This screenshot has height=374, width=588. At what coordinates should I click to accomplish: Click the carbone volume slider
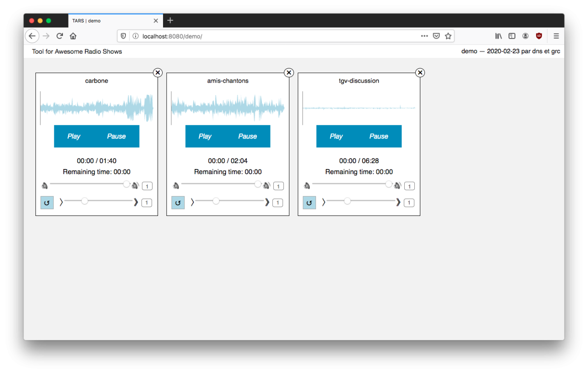click(88, 184)
